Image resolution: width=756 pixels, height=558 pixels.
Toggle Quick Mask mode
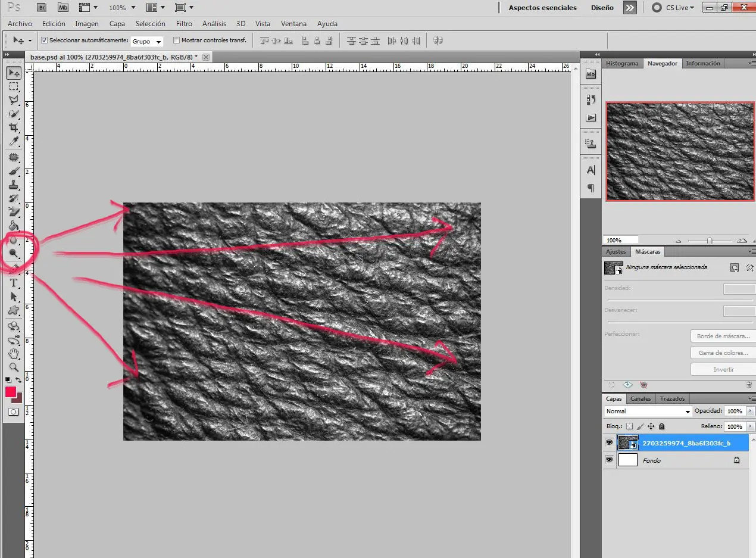click(x=13, y=412)
